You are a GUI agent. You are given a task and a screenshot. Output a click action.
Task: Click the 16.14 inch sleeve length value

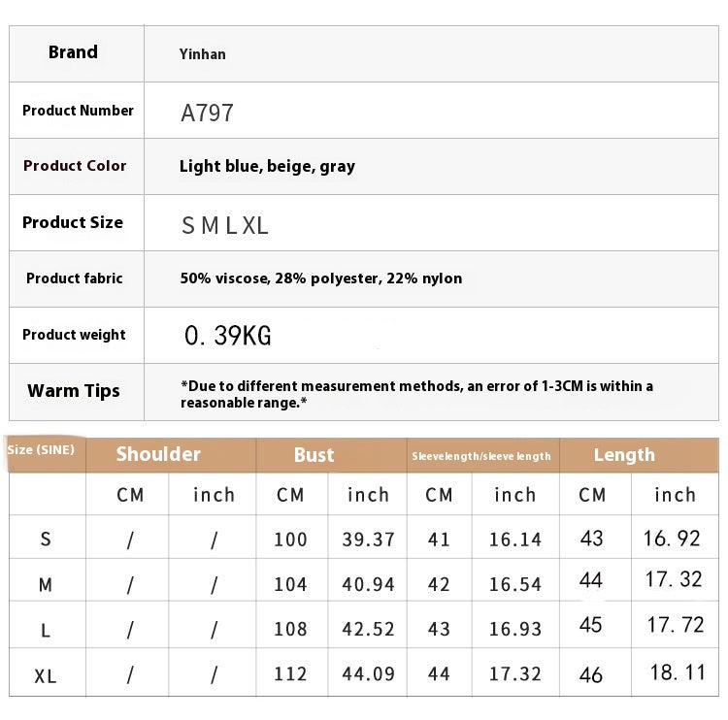pos(514,540)
